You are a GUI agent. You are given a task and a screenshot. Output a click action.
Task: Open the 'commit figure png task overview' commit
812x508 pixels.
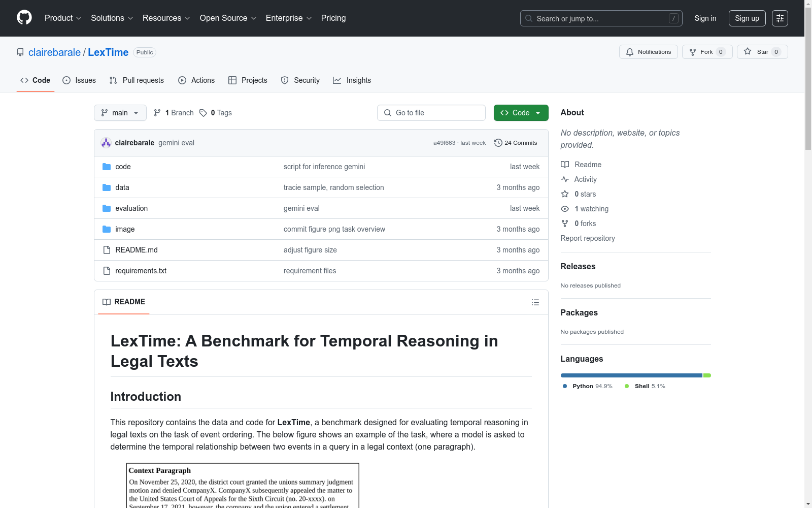[334, 229]
